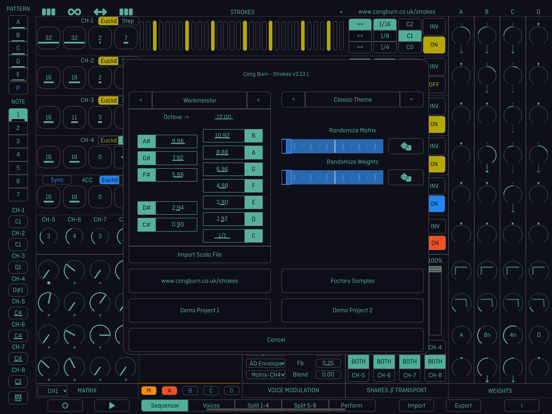Switch to the Voices tab
This screenshot has height=414, width=552.
click(211, 406)
